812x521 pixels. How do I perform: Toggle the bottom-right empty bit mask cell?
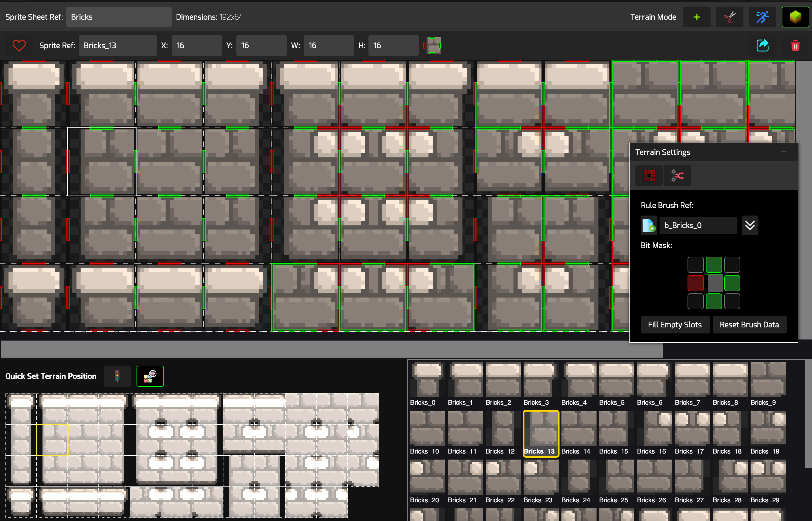(x=732, y=301)
